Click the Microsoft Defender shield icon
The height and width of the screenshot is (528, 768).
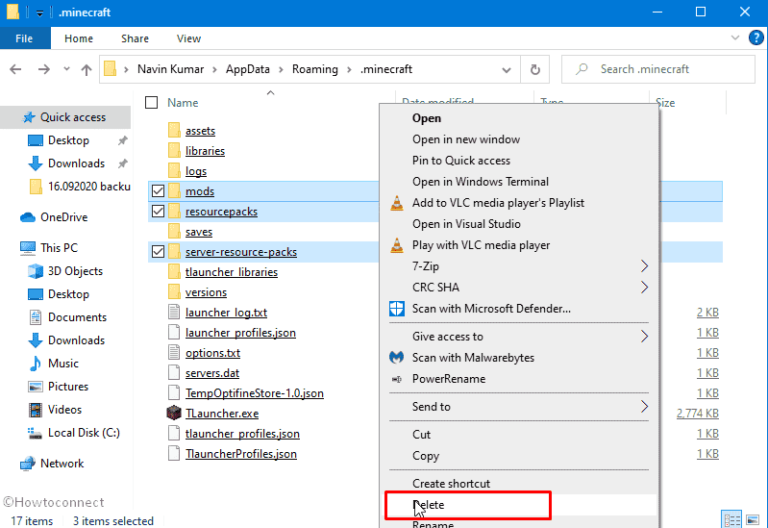click(397, 309)
